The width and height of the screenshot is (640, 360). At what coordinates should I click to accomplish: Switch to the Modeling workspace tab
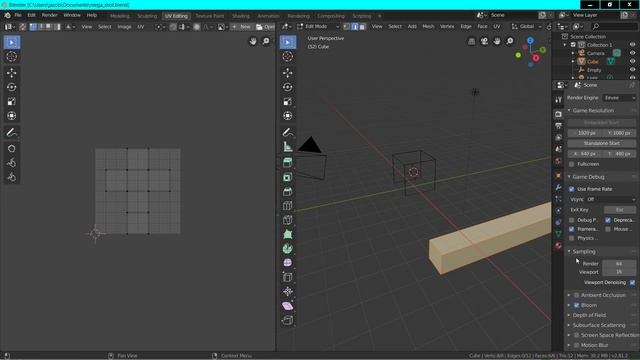point(120,16)
